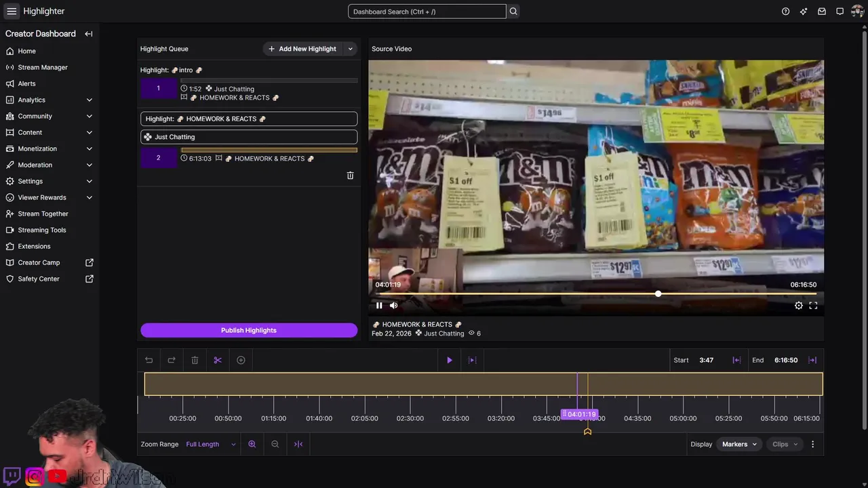Expand Viewer Rewards sidebar section

[x=89, y=198]
